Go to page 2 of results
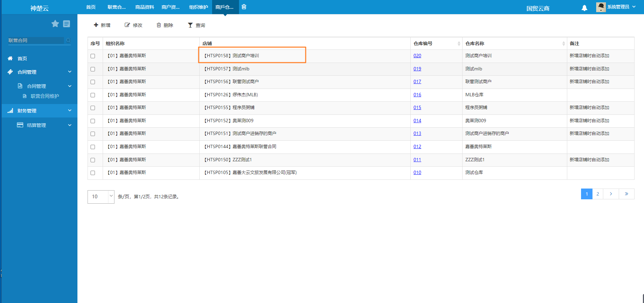The image size is (644, 303). coord(598,194)
